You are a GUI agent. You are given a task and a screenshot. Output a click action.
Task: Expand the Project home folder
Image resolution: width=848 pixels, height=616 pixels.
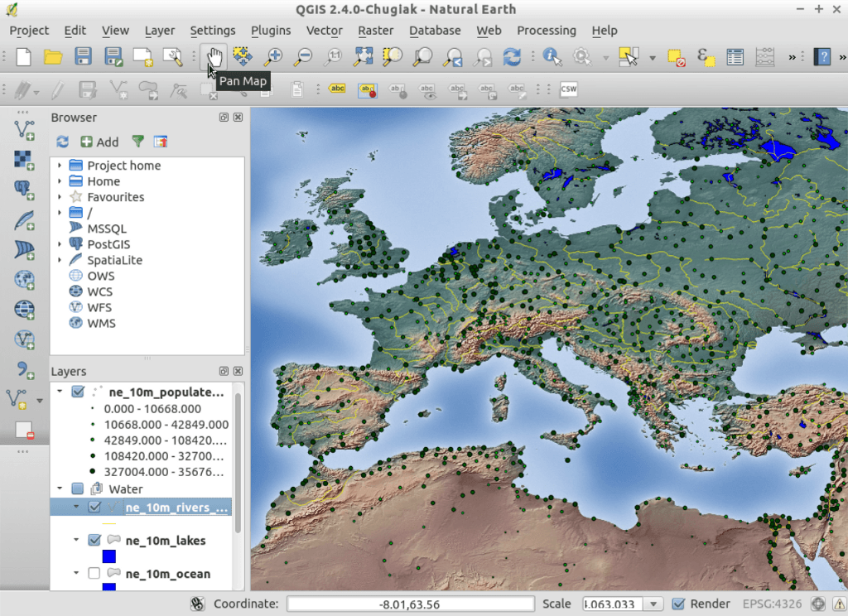[60, 166]
